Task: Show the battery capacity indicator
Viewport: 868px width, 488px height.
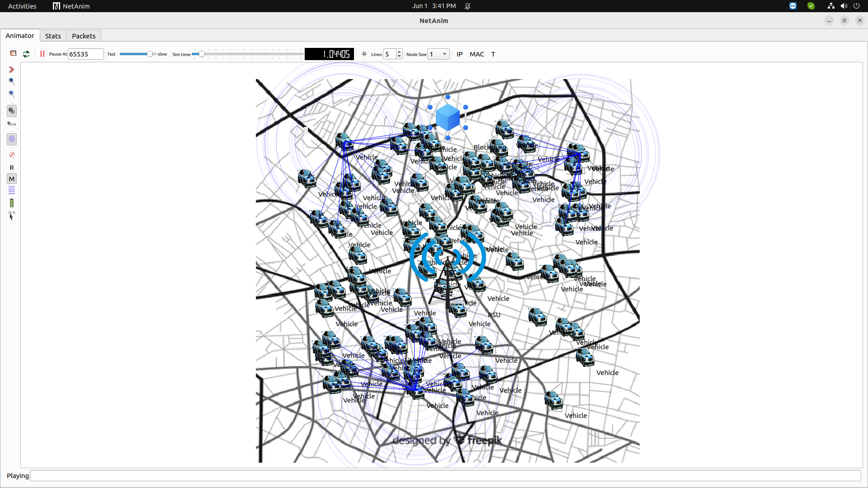Action: pos(12,203)
